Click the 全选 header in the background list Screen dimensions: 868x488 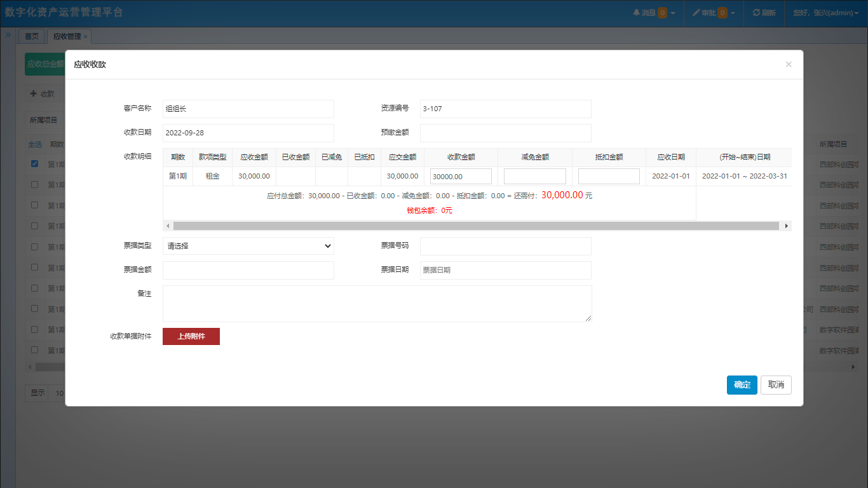click(35, 144)
